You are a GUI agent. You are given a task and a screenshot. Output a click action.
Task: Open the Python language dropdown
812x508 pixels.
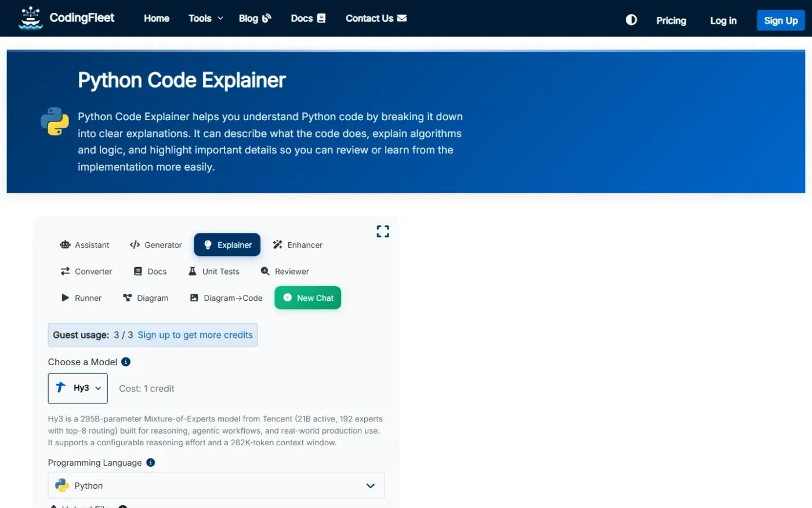pyautogui.click(x=216, y=485)
